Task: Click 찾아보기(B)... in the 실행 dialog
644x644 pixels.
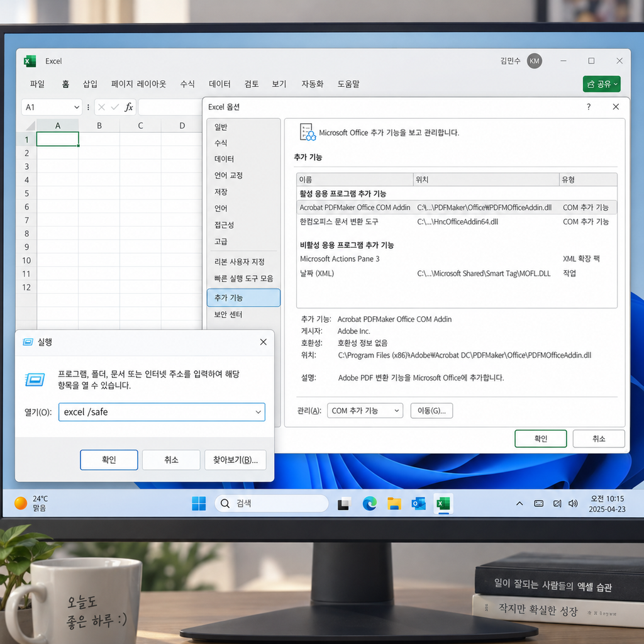Action: [235, 460]
